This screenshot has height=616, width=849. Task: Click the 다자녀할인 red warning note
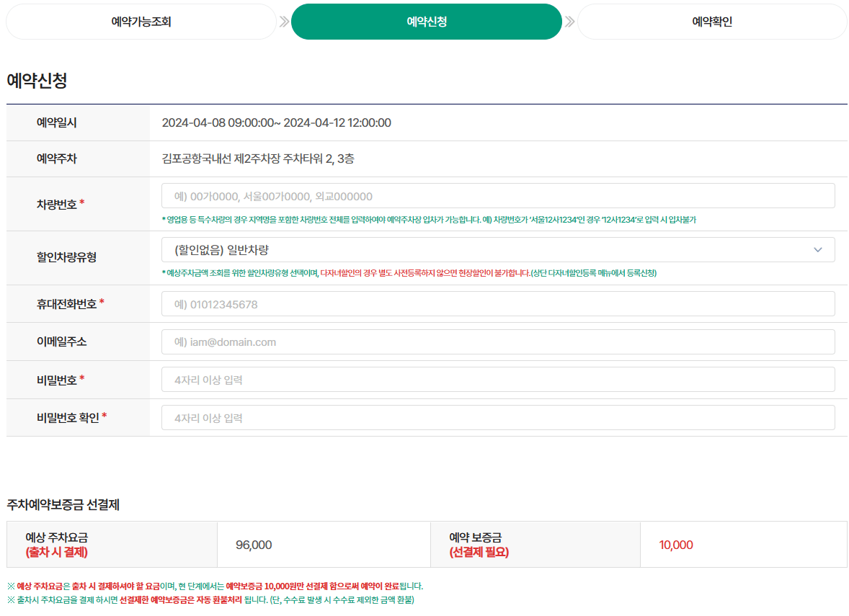click(x=425, y=273)
